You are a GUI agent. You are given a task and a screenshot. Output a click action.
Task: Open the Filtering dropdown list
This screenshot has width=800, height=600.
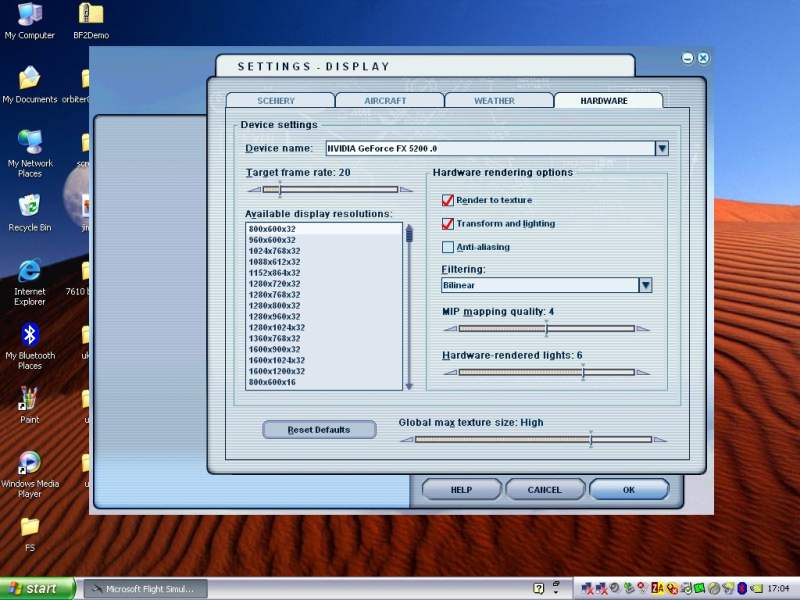click(645, 285)
